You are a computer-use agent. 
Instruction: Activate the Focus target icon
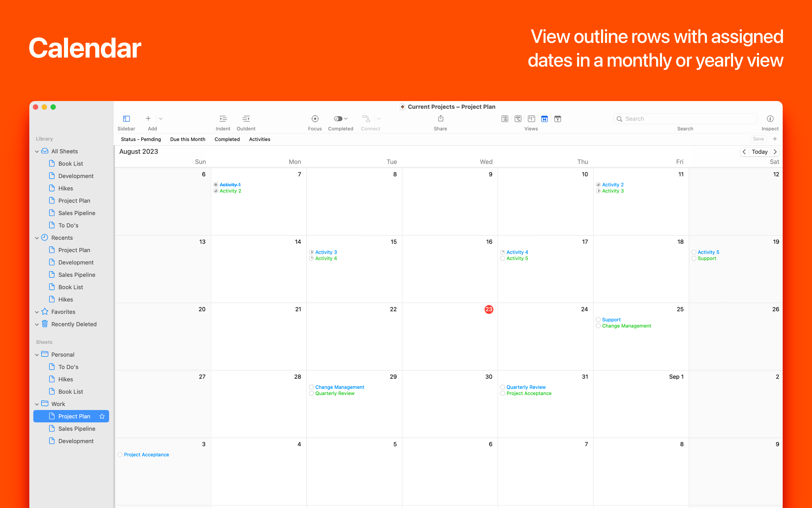pos(315,119)
